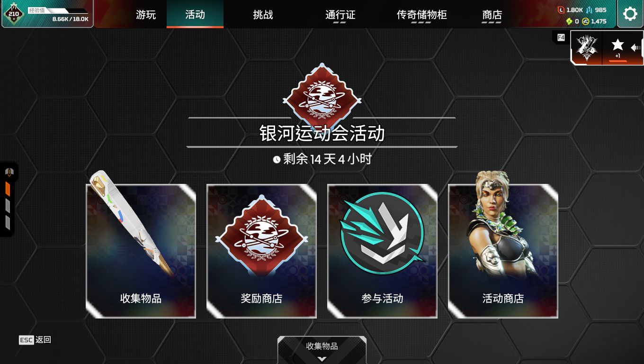This screenshot has height=364, width=644.
Task: Open the 奖励商店 card
Action: pos(261,251)
